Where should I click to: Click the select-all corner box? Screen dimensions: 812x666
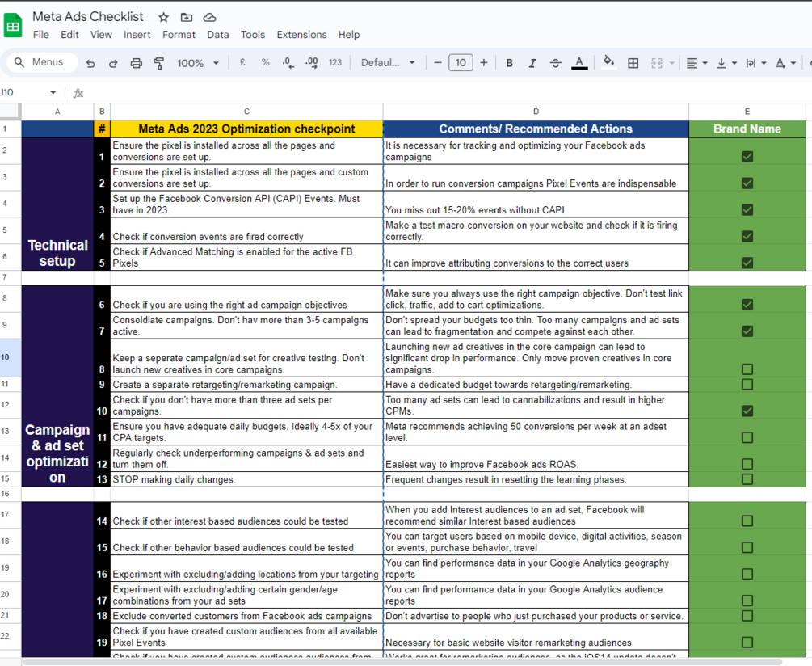(11, 112)
